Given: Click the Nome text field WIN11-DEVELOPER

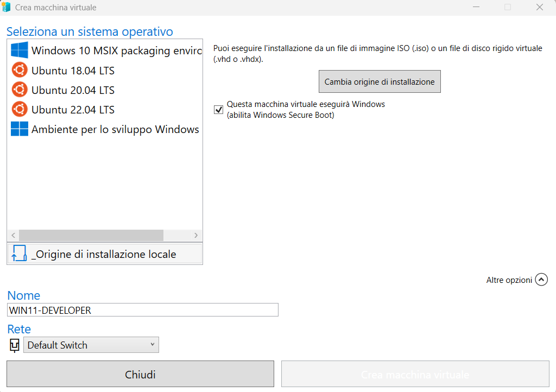Looking at the screenshot, I should coord(143,310).
